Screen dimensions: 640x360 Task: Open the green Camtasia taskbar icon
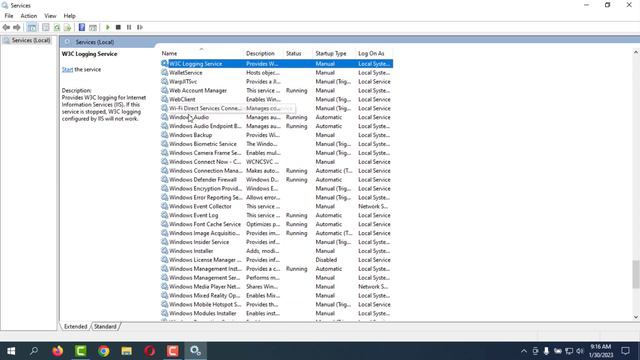coord(80,351)
